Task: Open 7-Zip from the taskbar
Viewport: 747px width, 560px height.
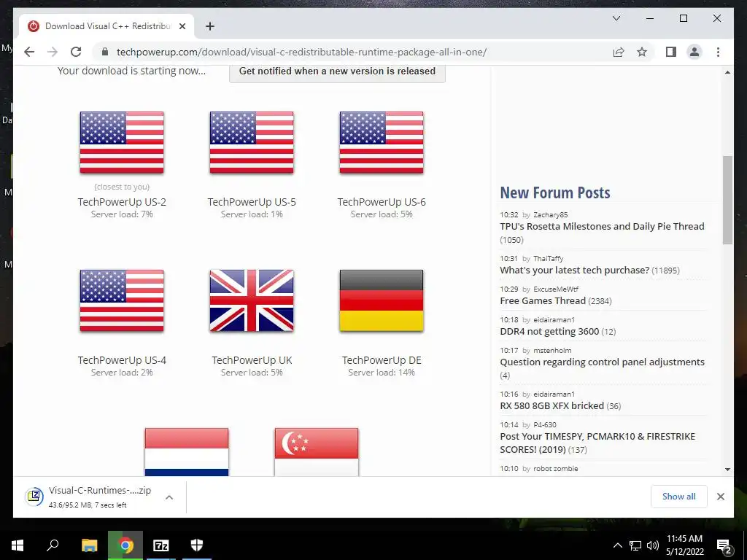Action: pyautogui.click(x=161, y=545)
